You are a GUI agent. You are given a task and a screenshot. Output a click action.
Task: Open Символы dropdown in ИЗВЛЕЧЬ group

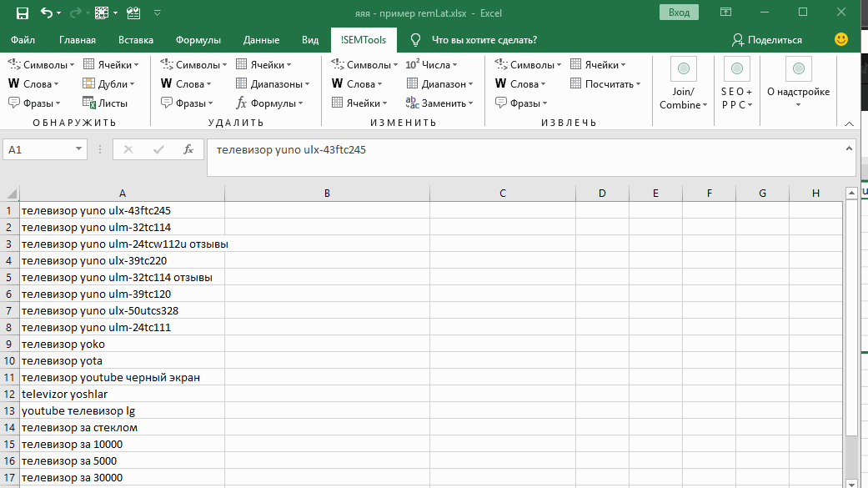pos(528,65)
